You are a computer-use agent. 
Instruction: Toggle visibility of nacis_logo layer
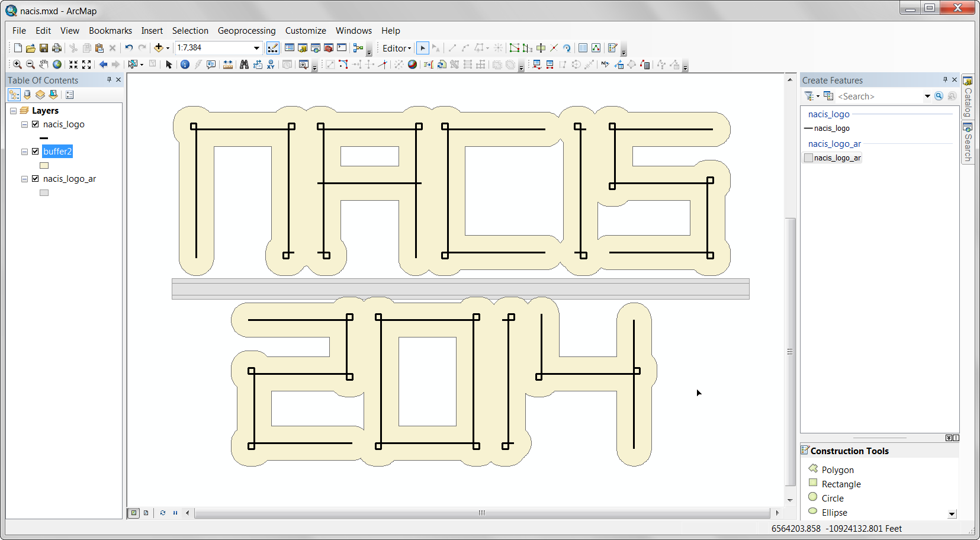tap(36, 124)
